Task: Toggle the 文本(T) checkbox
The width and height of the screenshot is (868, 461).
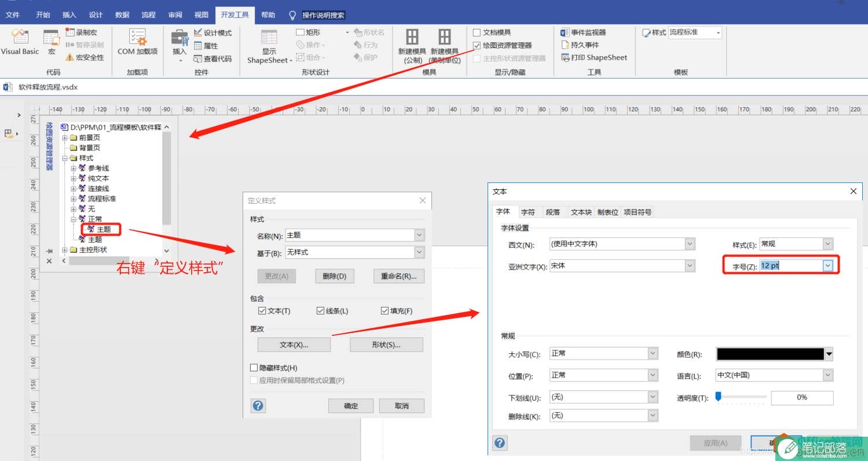Action: (x=262, y=311)
